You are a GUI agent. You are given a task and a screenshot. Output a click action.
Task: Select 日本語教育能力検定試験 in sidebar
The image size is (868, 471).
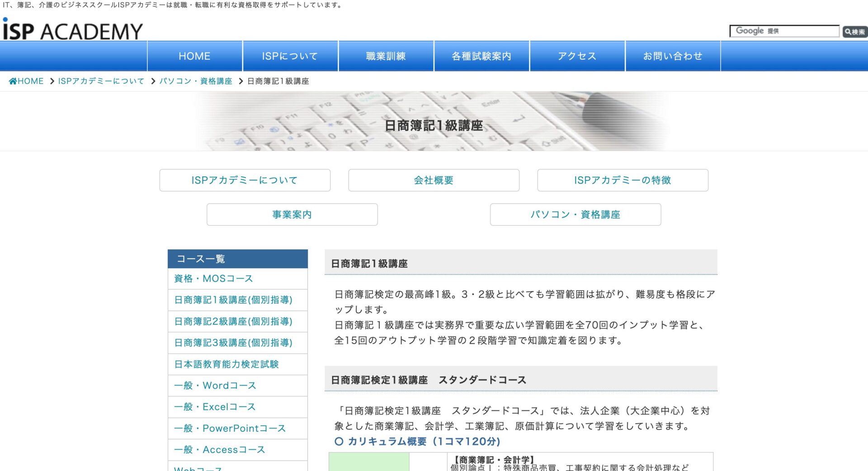[238, 364]
